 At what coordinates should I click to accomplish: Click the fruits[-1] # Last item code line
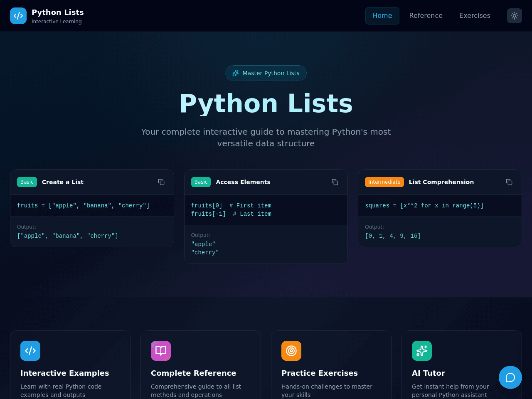(x=231, y=214)
